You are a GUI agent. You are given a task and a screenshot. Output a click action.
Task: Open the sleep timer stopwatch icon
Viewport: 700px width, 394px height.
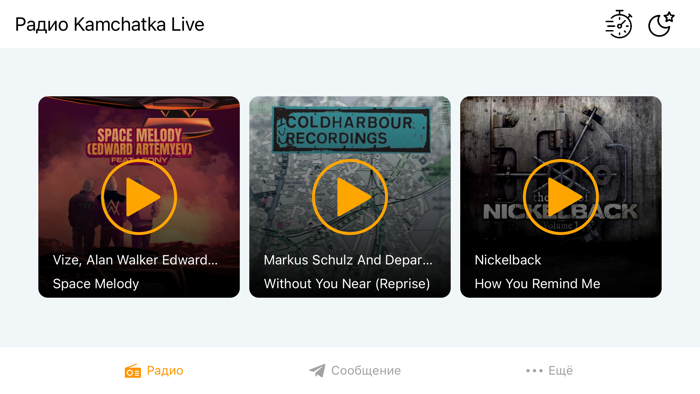click(x=619, y=24)
